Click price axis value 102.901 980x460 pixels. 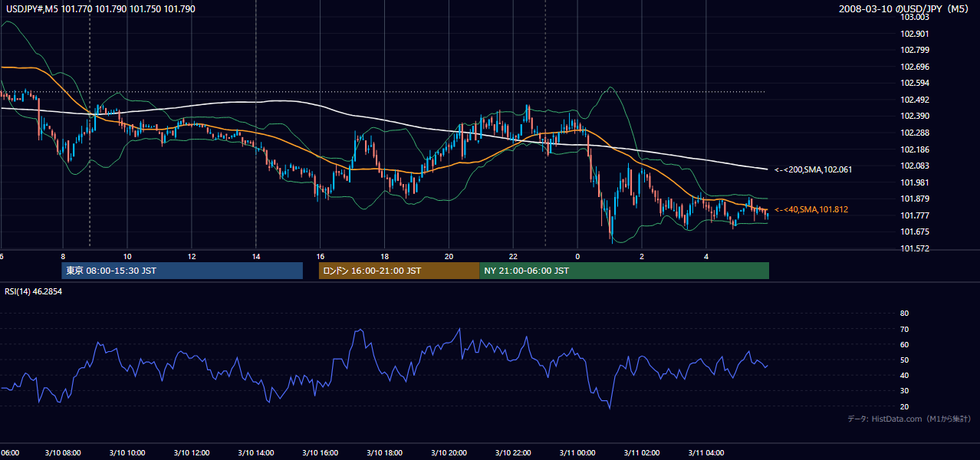[915, 34]
